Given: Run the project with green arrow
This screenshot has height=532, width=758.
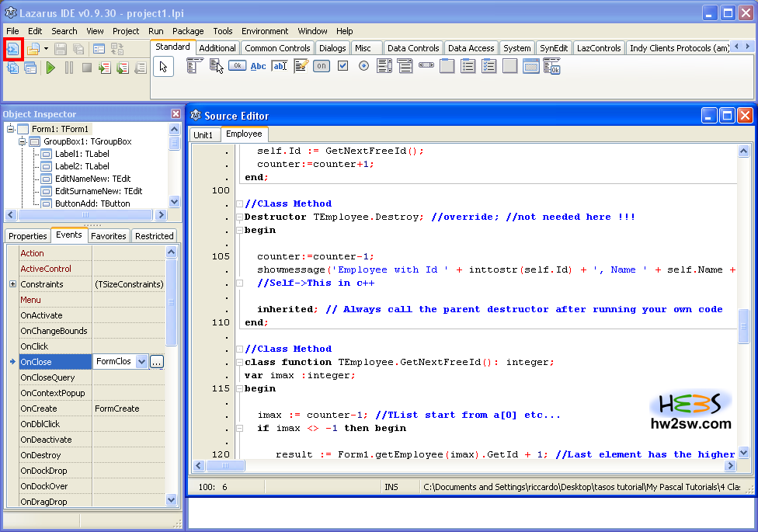Looking at the screenshot, I should 50,68.
